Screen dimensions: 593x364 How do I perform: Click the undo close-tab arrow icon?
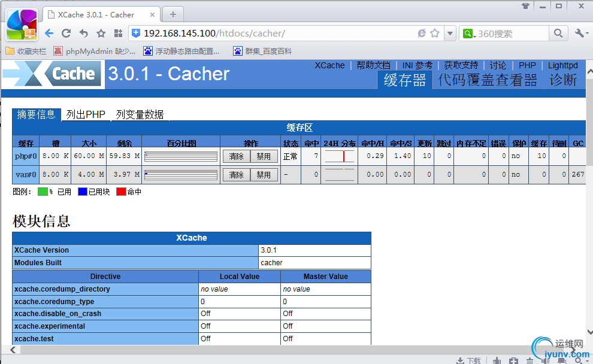[84, 34]
